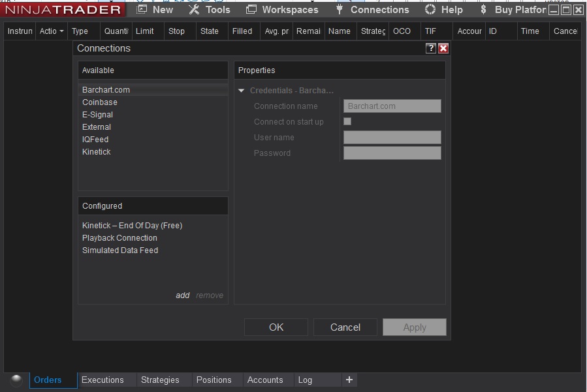
Task: Click the Password field
Action: pos(392,153)
